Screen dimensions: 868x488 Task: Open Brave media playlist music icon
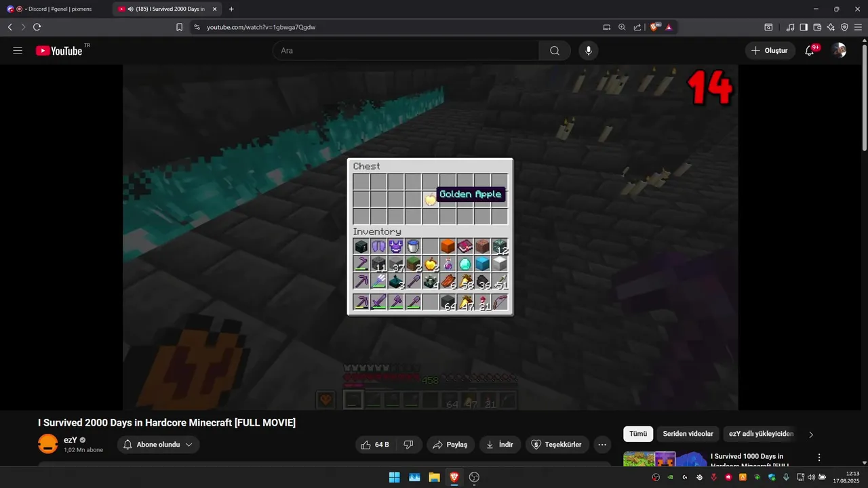[790, 27]
